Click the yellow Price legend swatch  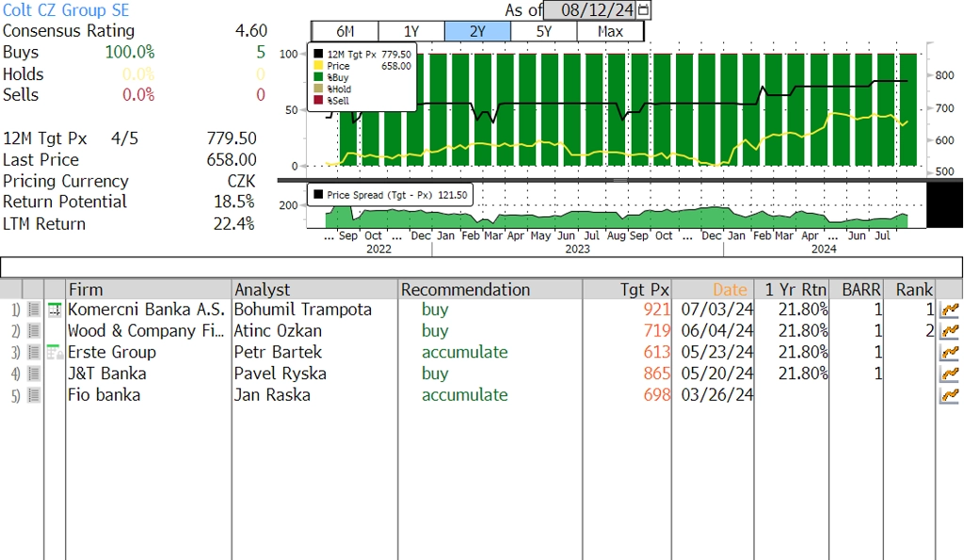(318, 66)
